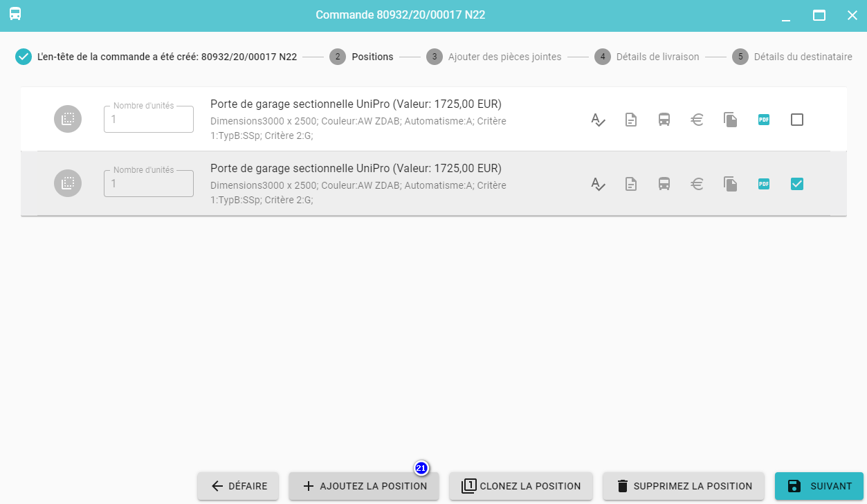Open the document icon in first row

coord(631,120)
